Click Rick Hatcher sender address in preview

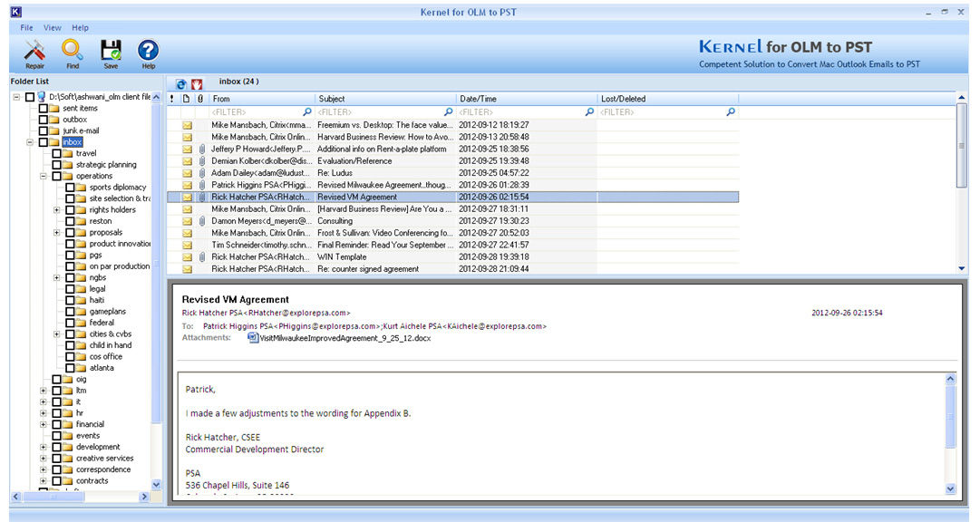(x=266, y=313)
